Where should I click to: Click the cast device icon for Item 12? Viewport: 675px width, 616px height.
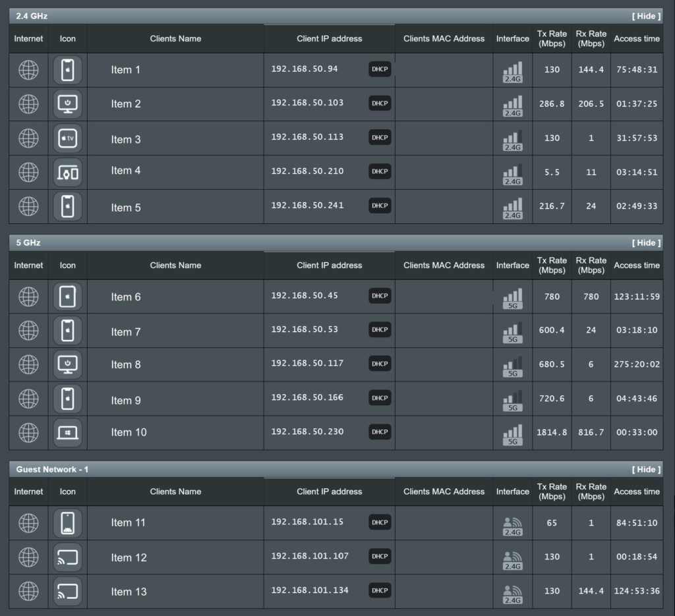click(68, 557)
